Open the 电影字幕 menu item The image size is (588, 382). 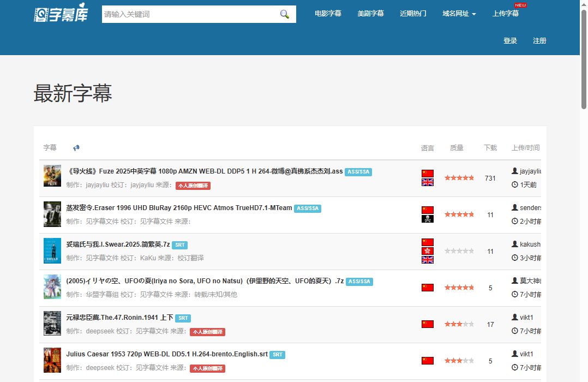pyautogui.click(x=328, y=14)
